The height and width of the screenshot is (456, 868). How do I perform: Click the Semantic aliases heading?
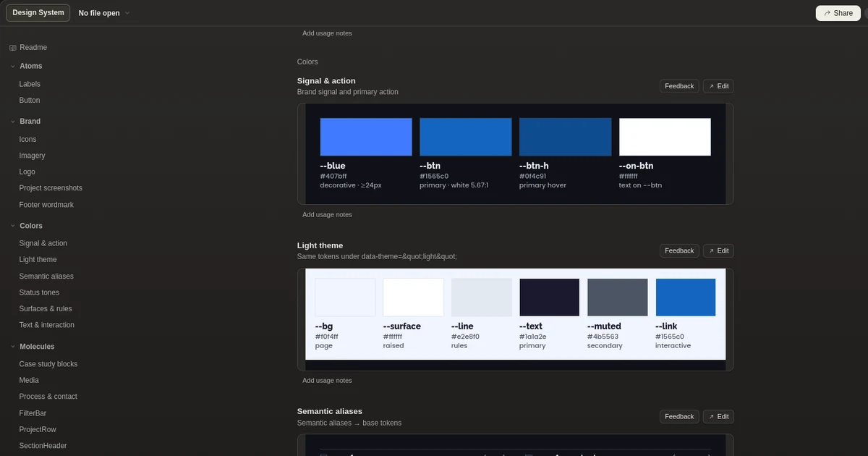(x=330, y=411)
